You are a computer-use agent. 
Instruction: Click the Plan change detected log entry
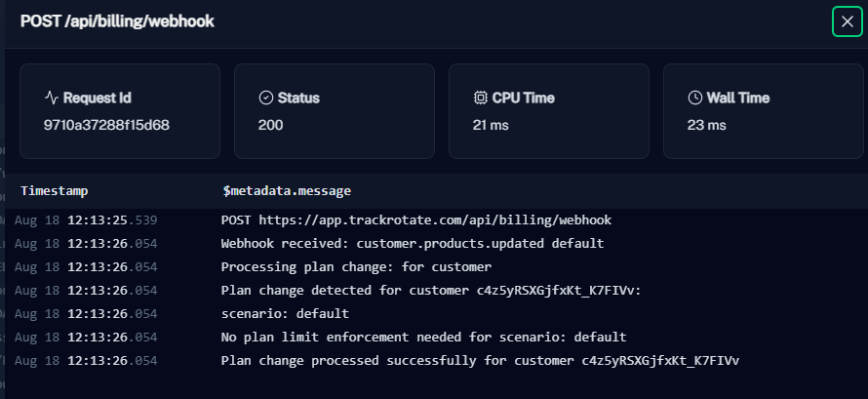click(x=430, y=290)
